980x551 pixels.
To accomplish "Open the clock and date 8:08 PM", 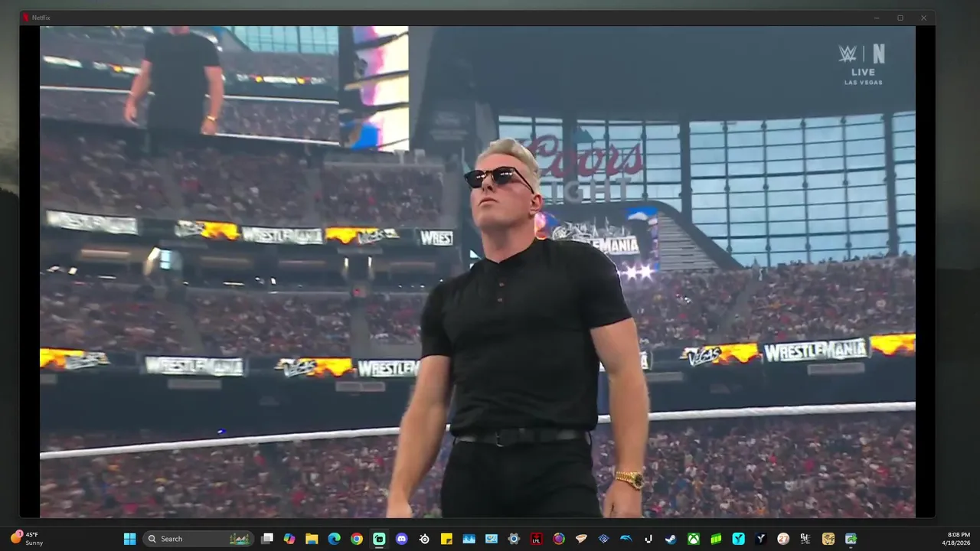I will click(955, 539).
